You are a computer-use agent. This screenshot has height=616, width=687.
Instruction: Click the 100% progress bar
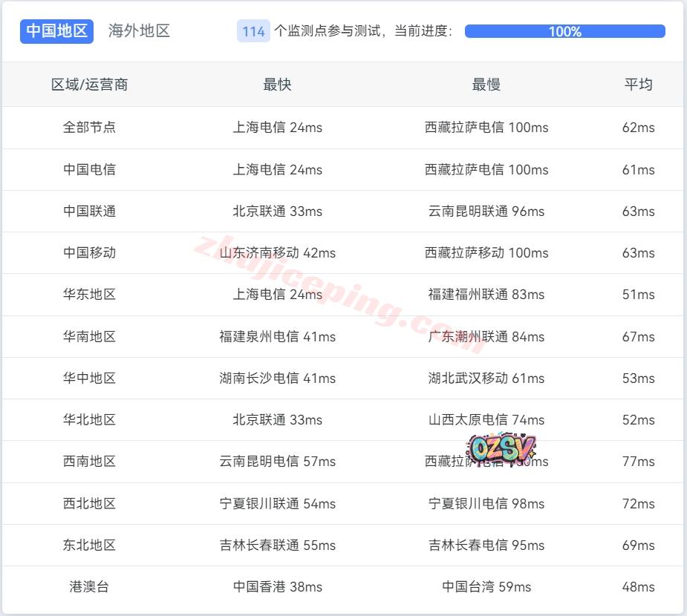(564, 31)
